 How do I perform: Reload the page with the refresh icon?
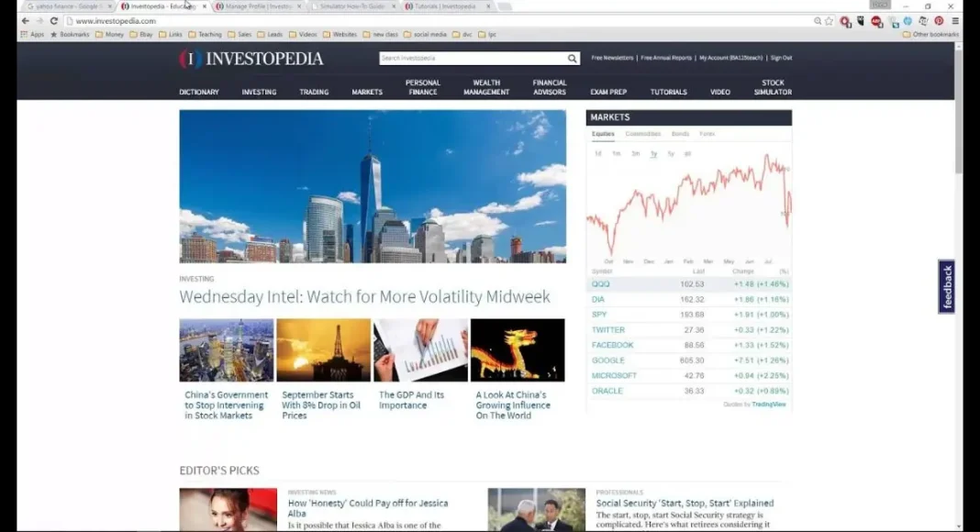(x=54, y=20)
